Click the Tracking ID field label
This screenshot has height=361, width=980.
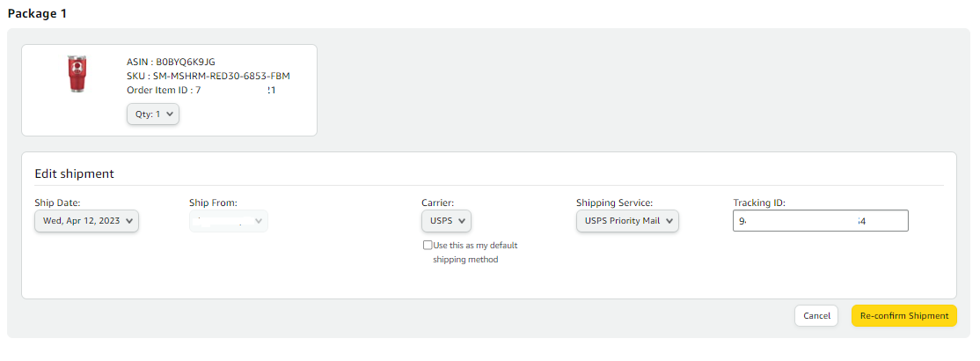pos(758,203)
